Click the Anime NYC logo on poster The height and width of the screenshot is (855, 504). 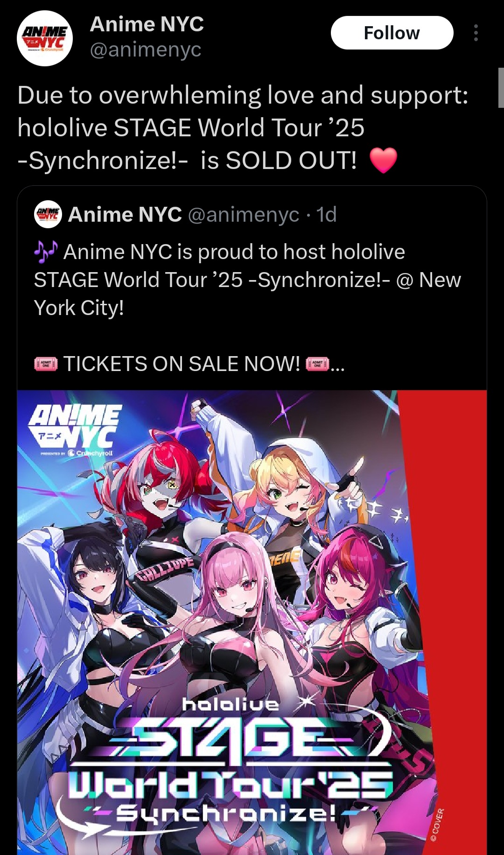[x=76, y=430]
